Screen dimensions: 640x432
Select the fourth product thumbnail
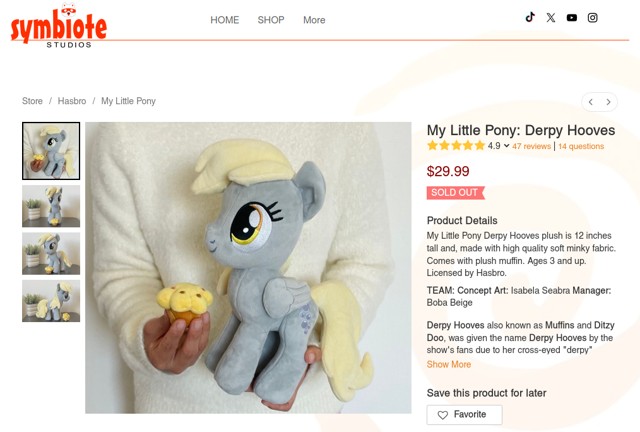click(x=51, y=300)
